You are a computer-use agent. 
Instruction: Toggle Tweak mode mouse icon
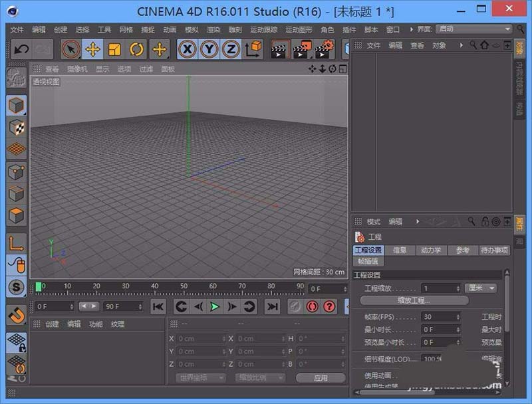(x=16, y=264)
